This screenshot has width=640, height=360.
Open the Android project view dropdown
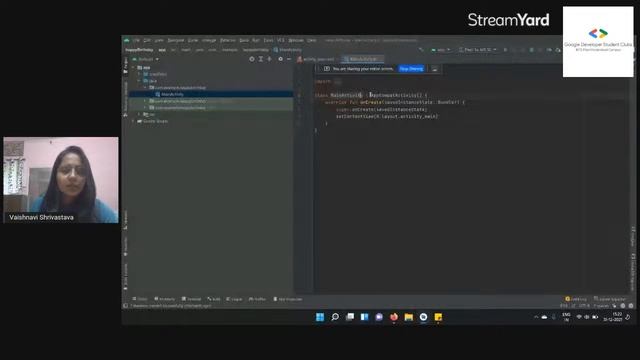coord(146,59)
